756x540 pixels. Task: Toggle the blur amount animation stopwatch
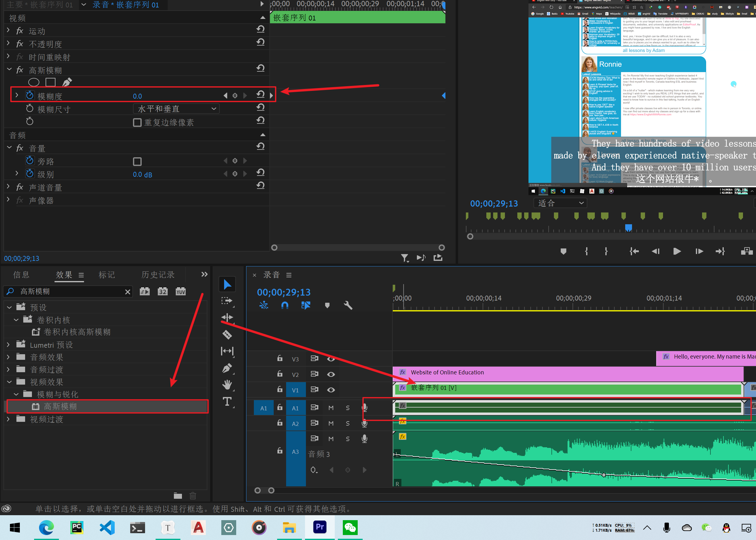pos(30,96)
